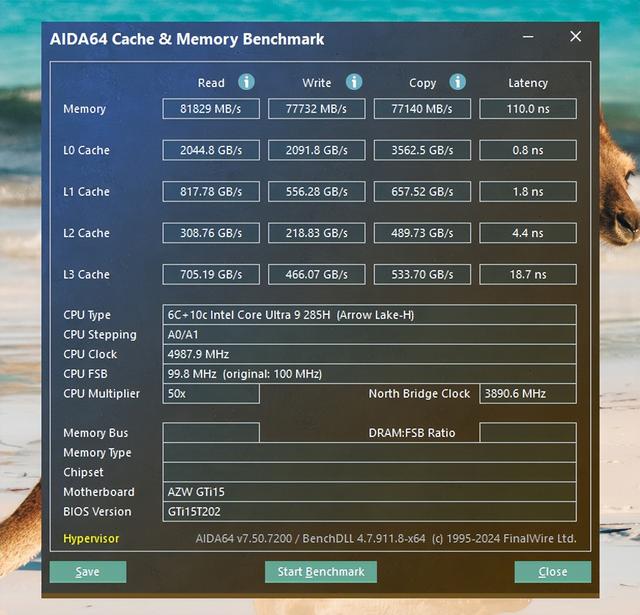Click the L1 Cache row label
Screen dimensions: 640x615
tap(87, 191)
